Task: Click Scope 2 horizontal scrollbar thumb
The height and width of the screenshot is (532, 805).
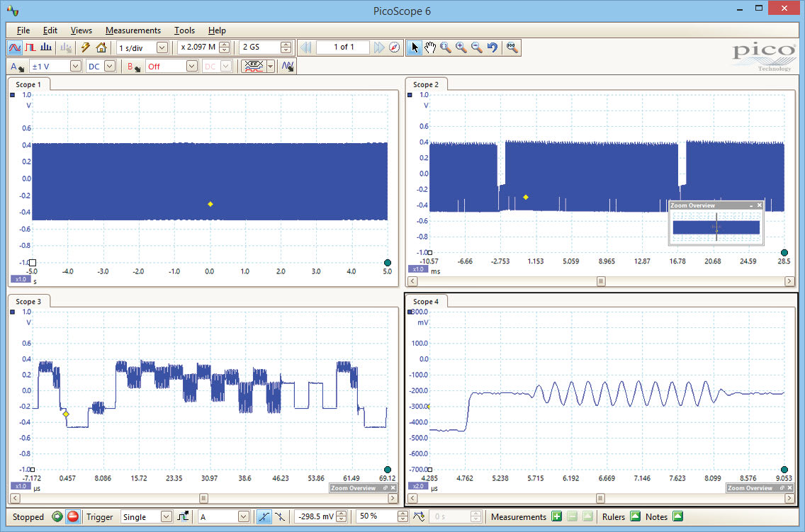Action: click(601, 281)
